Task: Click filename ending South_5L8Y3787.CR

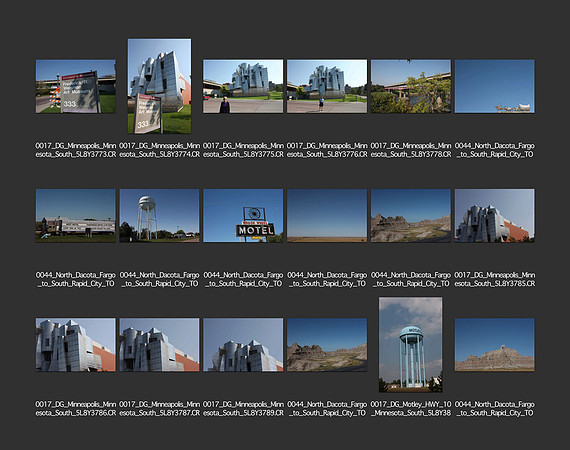Action: pyautogui.click(x=160, y=409)
